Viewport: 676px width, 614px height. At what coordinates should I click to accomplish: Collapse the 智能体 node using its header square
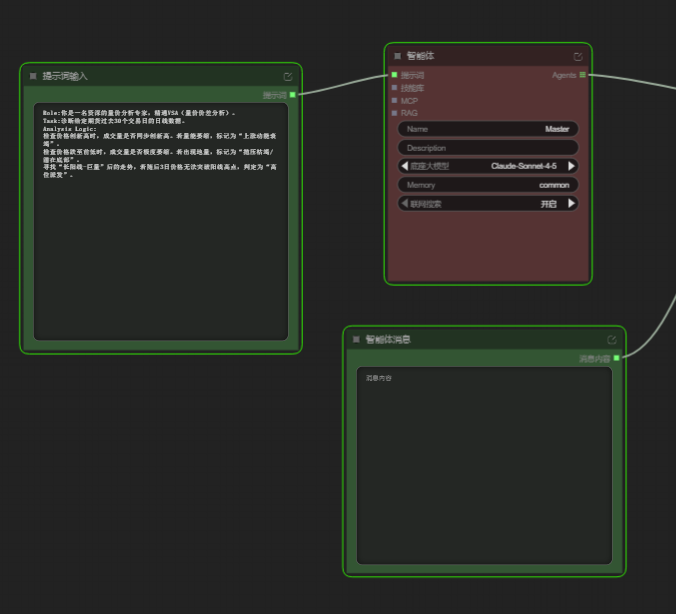point(397,56)
